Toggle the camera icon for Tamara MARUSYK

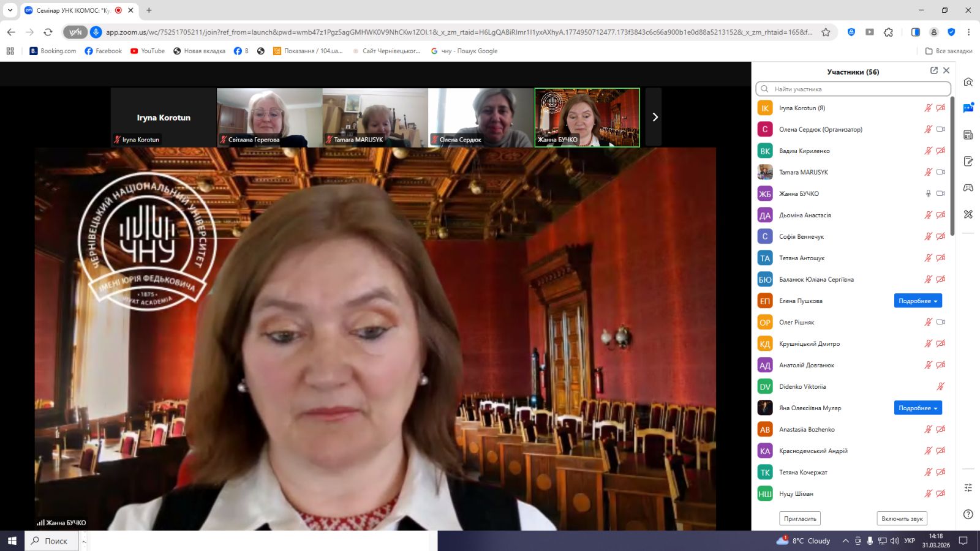[941, 172]
